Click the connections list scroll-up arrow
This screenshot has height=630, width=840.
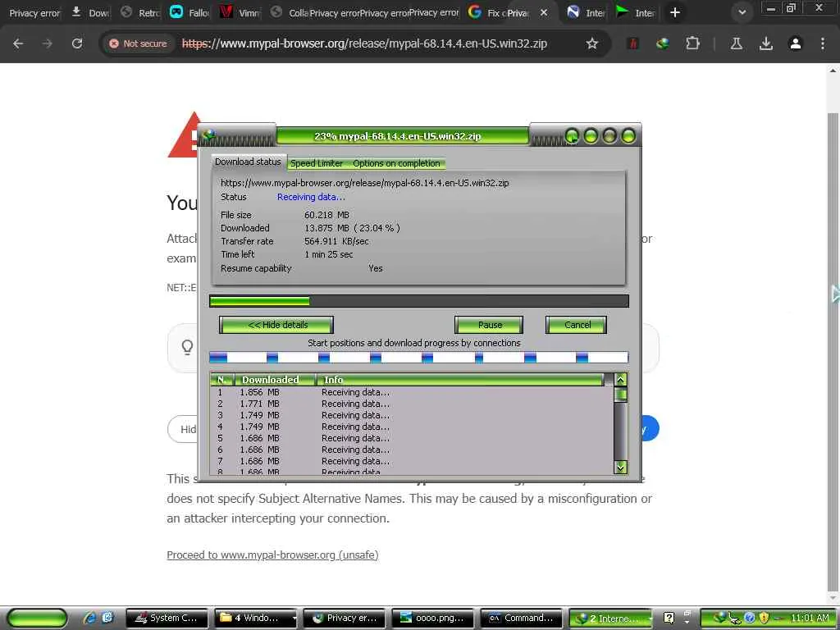tap(620, 380)
